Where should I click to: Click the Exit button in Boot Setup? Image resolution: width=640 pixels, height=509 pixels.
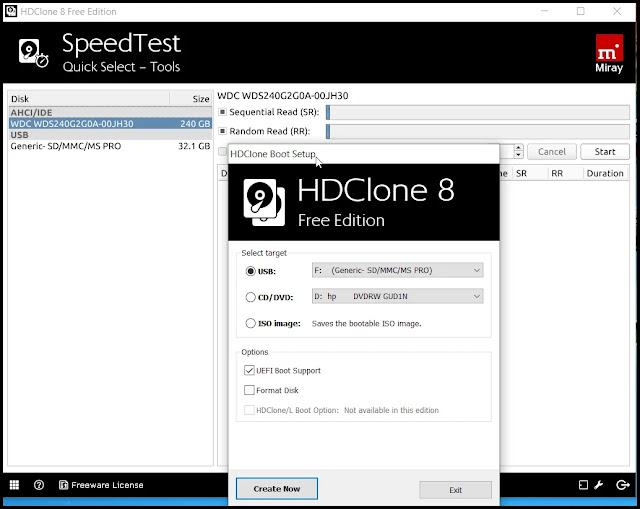[x=456, y=490]
